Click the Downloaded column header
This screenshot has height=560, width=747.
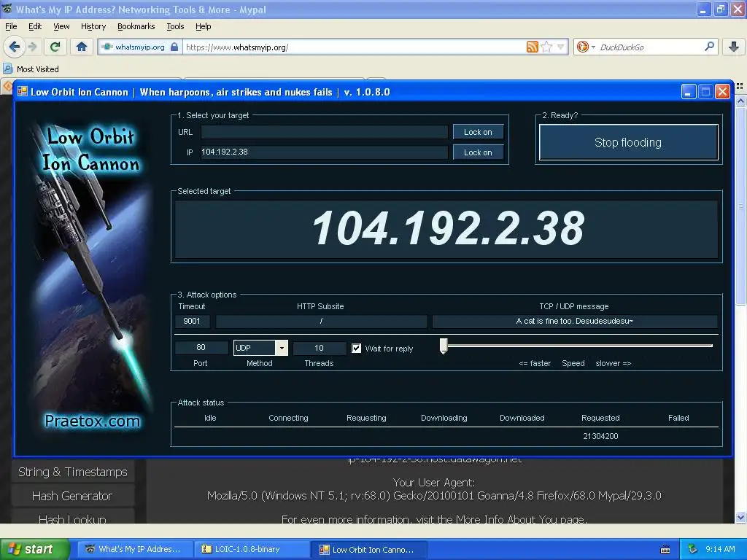[522, 418]
